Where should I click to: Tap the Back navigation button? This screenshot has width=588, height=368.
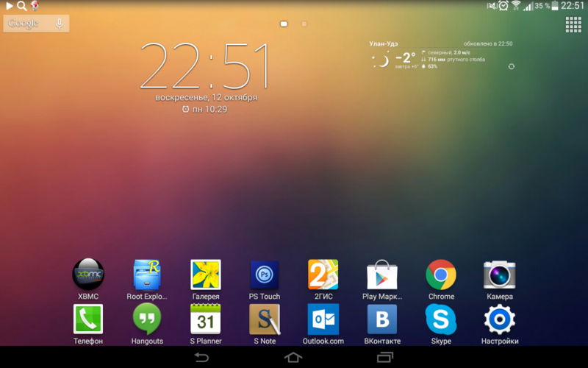(201, 357)
